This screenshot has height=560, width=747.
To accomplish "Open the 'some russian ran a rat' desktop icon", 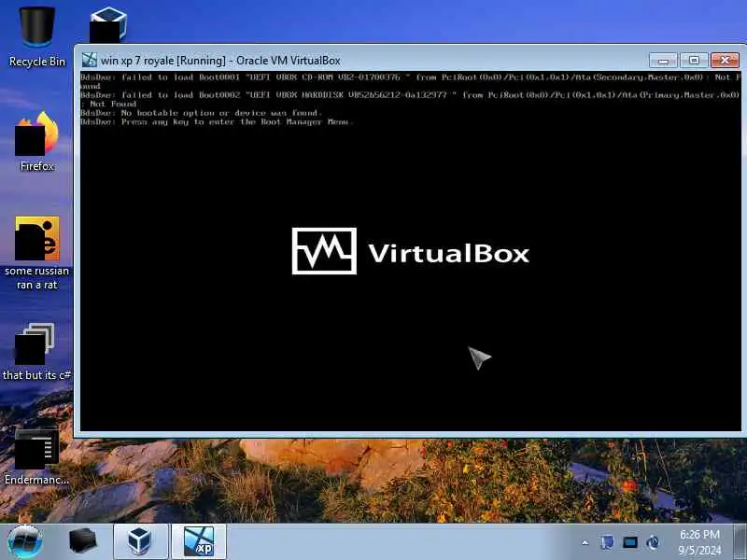I will click(x=36, y=253).
